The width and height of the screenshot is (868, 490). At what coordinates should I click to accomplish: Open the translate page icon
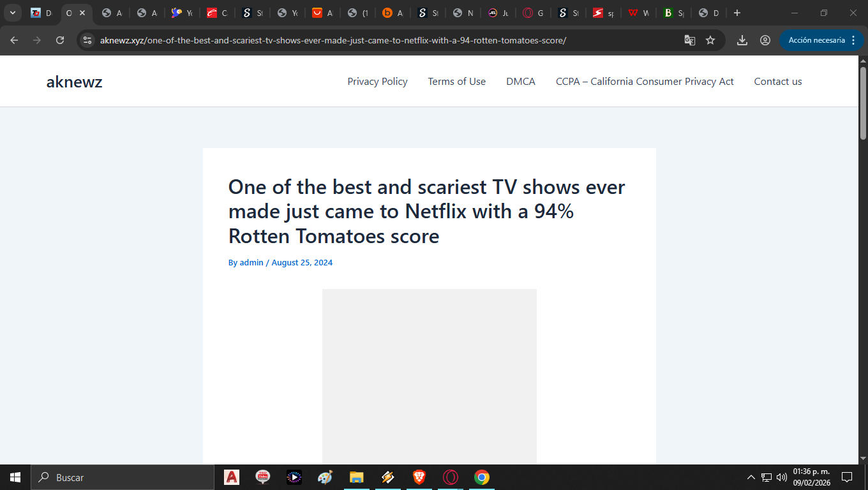coord(690,40)
